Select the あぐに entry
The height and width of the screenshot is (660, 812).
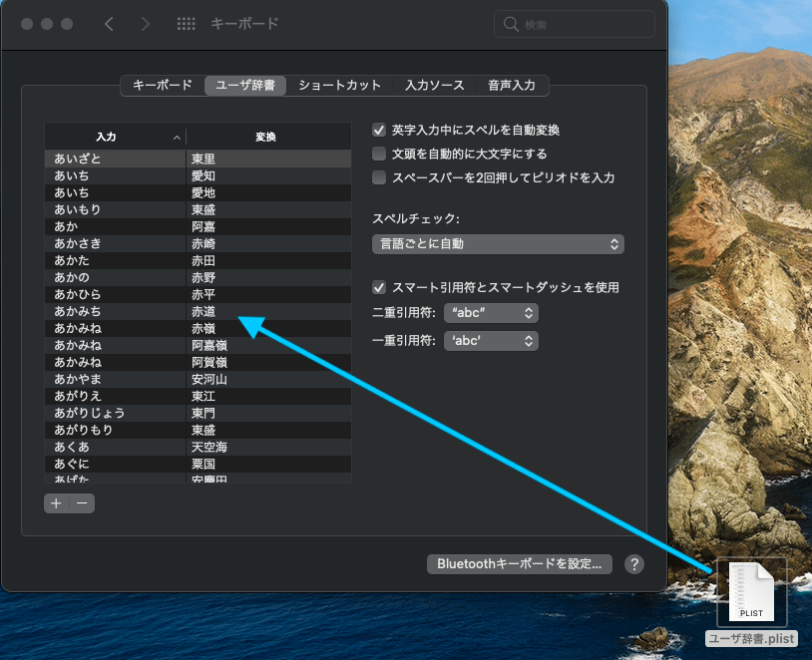coord(115,465)
